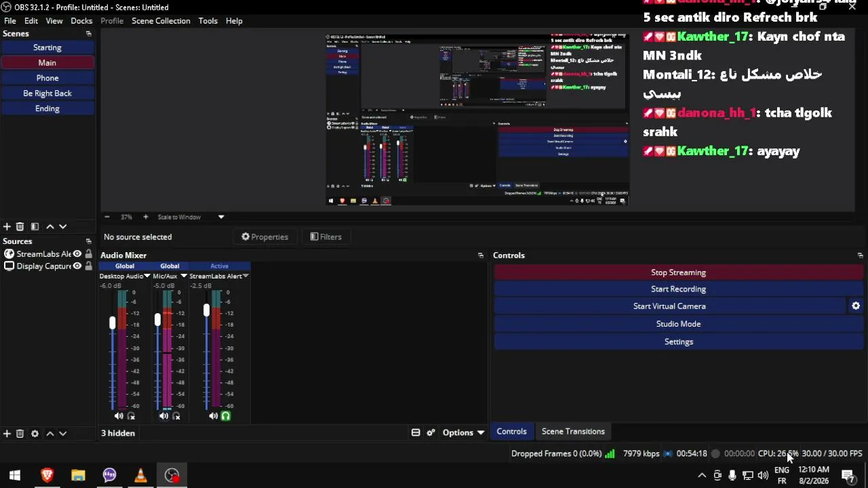The image size is (868, 488).
Task: Click the Stop Streaming button
Action: click(x=679, y=272)
